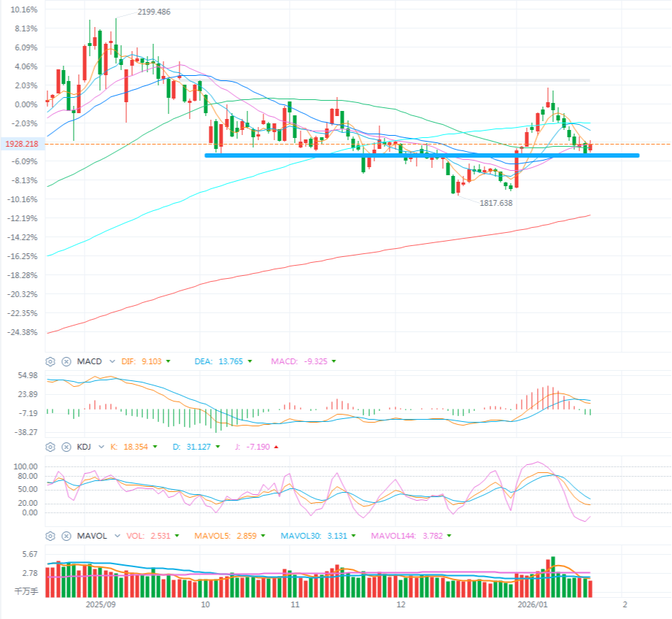The width and height of the screenshot is (672, 619).
Task: Click the 千万手 volume unit label
Action: click(x=26, y=591)
